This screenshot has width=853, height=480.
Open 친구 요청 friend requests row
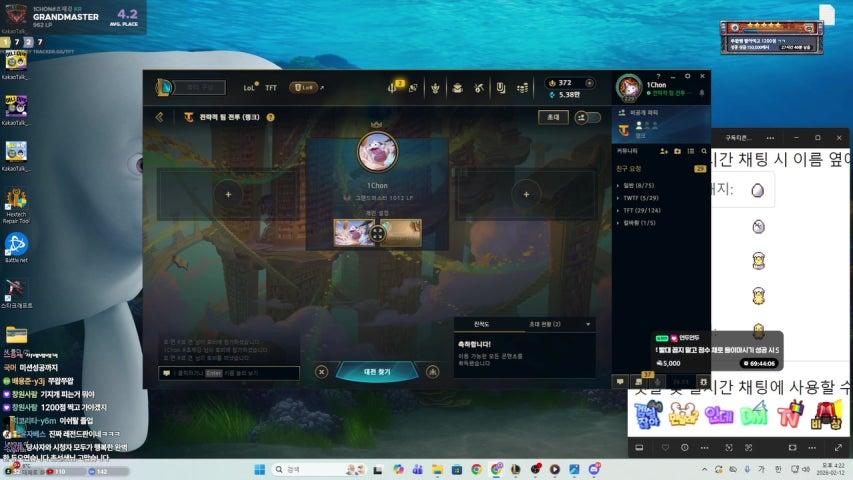click(x=662, y=169)
